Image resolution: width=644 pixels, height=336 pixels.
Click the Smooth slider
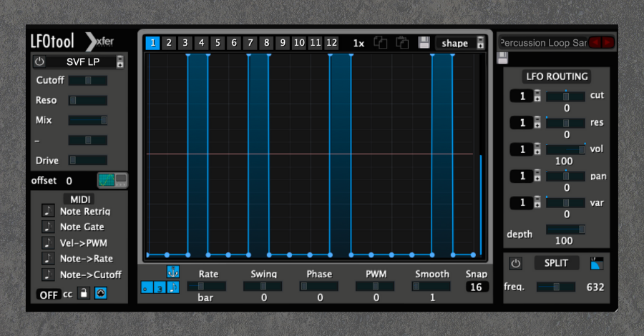[431, 286]
